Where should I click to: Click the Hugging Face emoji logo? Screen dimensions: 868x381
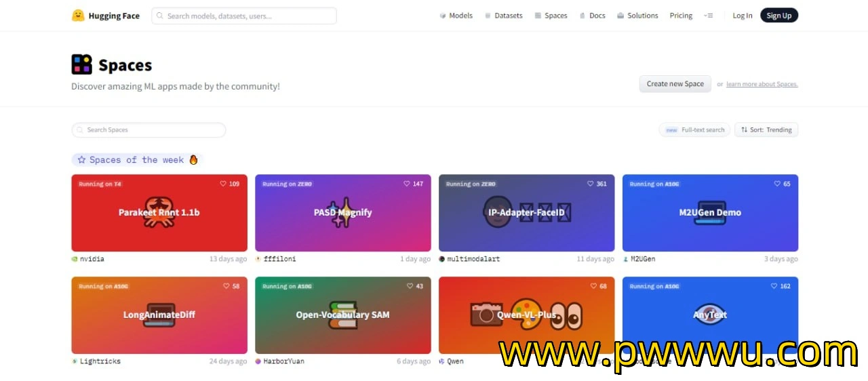click(78, 16)
